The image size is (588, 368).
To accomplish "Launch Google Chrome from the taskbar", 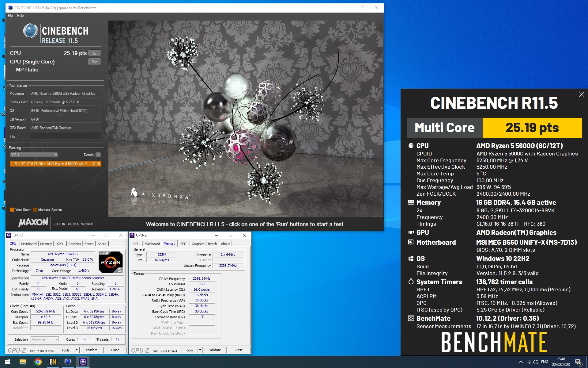I will click(38, 362).
